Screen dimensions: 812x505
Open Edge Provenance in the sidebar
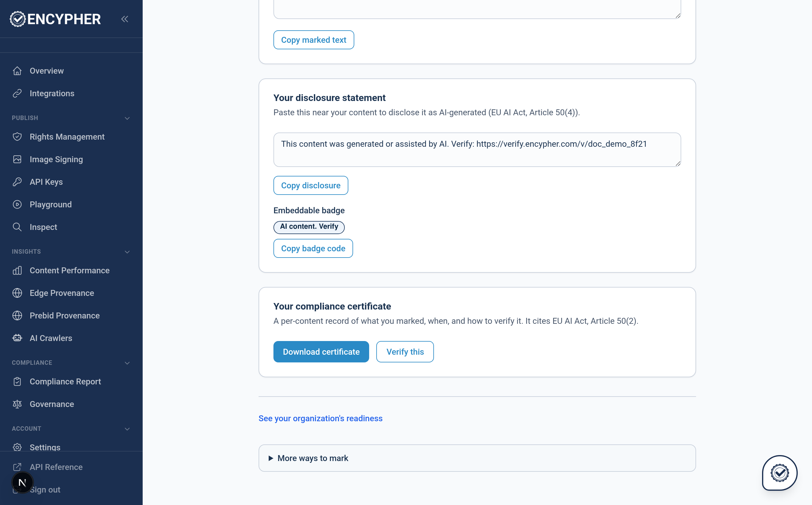(x=62, y=293)
